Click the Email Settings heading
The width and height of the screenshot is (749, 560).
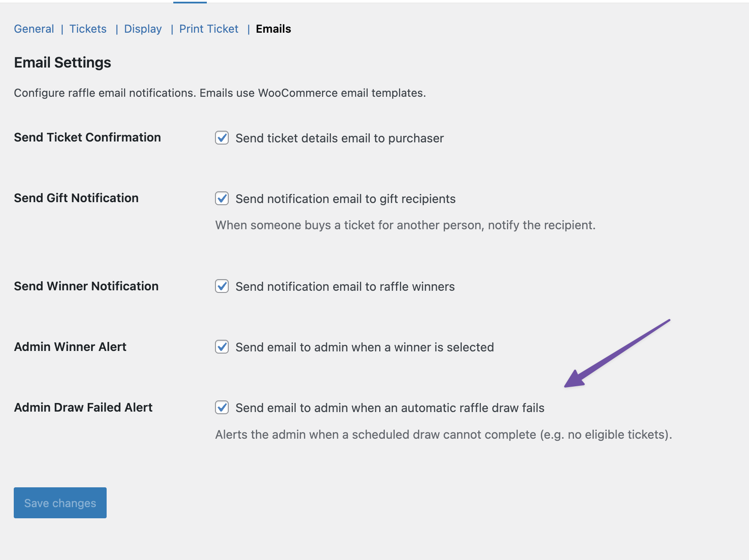[x=63, y=62]
